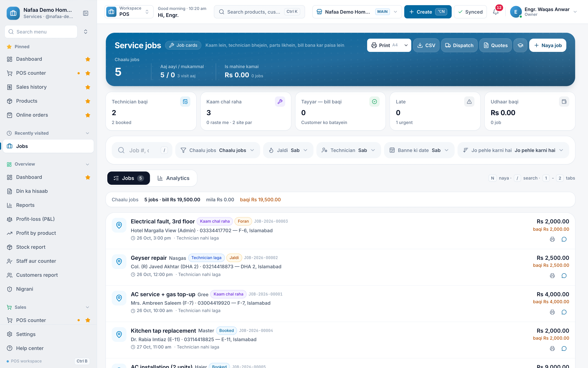Unpin Dashboard star in Pinned section
Viewport: 588px width, 368px height.
tap(88, 59)
